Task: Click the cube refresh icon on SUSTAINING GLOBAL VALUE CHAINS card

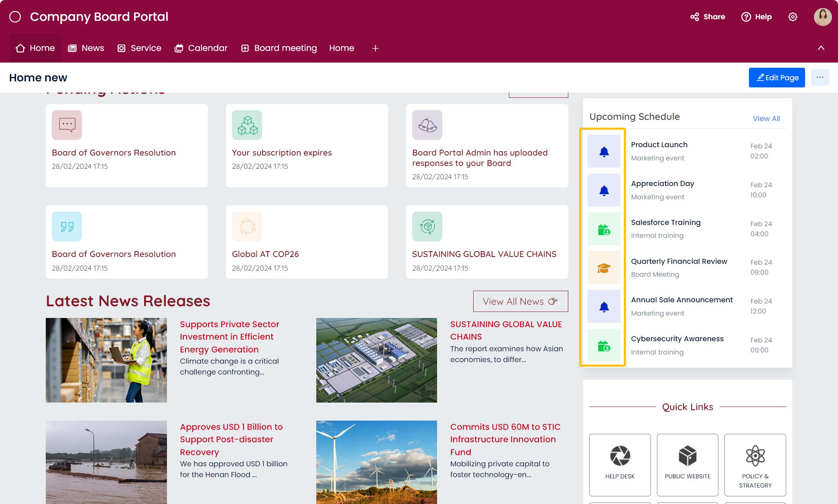Action: click(x=427, y=227)
